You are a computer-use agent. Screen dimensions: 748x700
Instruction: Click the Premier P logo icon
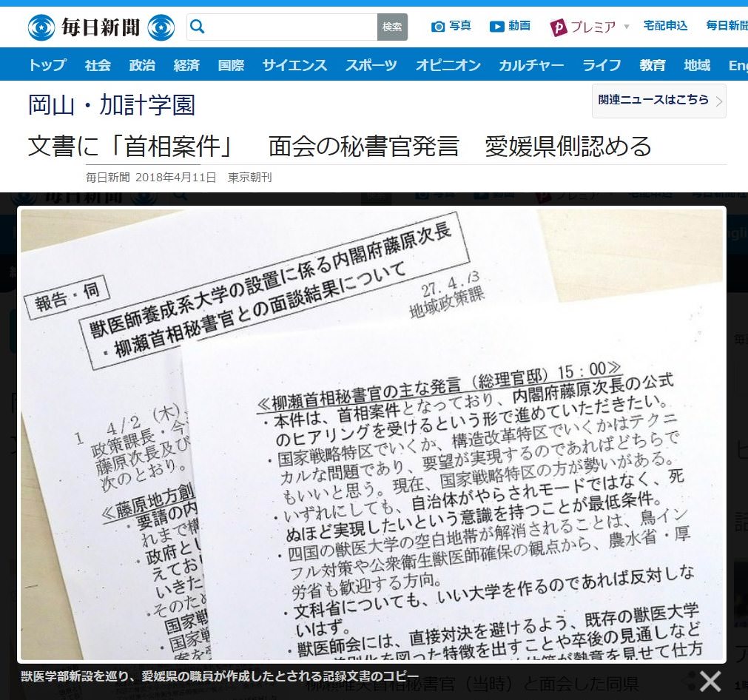[558, 27]
